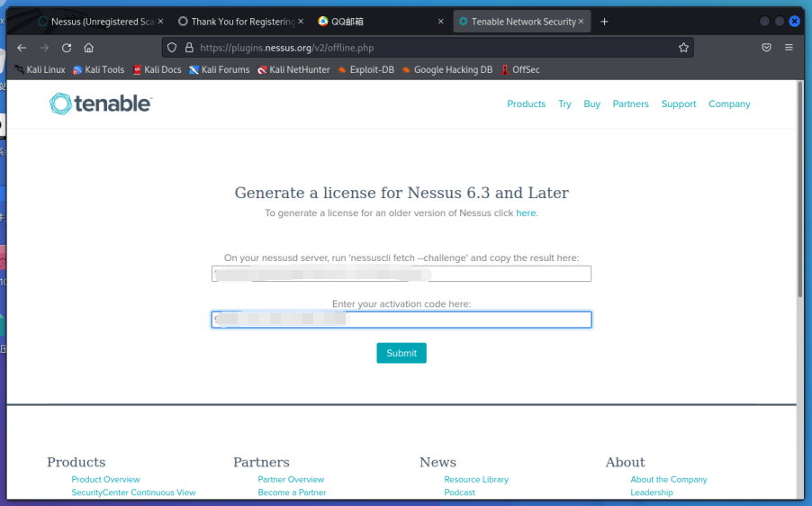Open the Podcast footer link
Screen dimensions: 812x506
459,492
